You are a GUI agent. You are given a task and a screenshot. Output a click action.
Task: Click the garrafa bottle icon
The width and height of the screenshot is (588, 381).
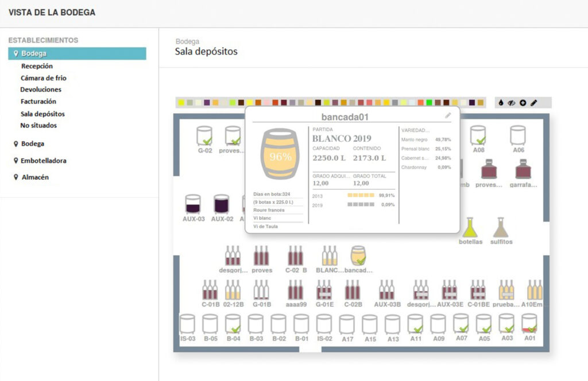[523, 169]
